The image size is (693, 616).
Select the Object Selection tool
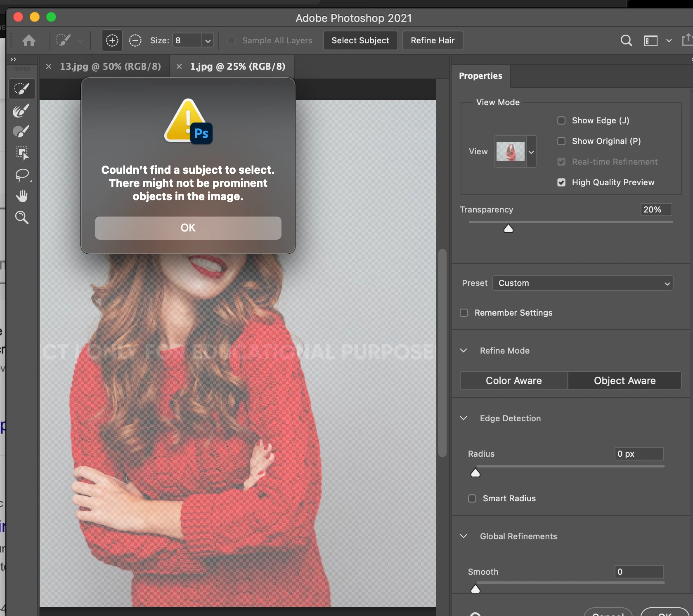click(x=22, y=153)
